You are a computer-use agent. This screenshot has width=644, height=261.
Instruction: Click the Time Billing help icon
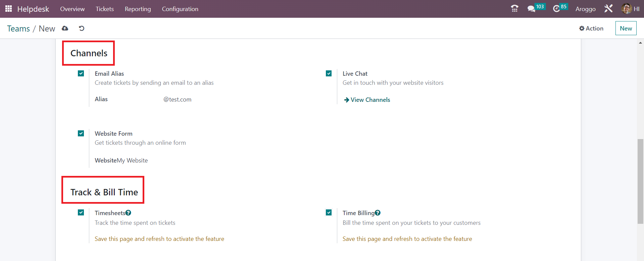(x=378, y=213)
